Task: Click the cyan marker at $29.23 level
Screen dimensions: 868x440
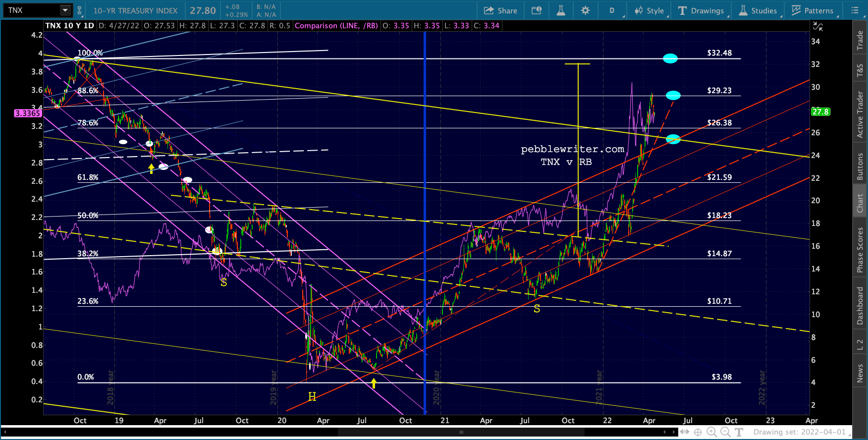Action: 673,95
